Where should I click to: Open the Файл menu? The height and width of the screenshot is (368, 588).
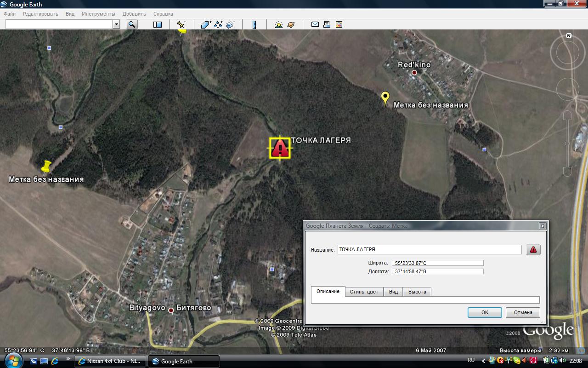[x=9, y=14]
